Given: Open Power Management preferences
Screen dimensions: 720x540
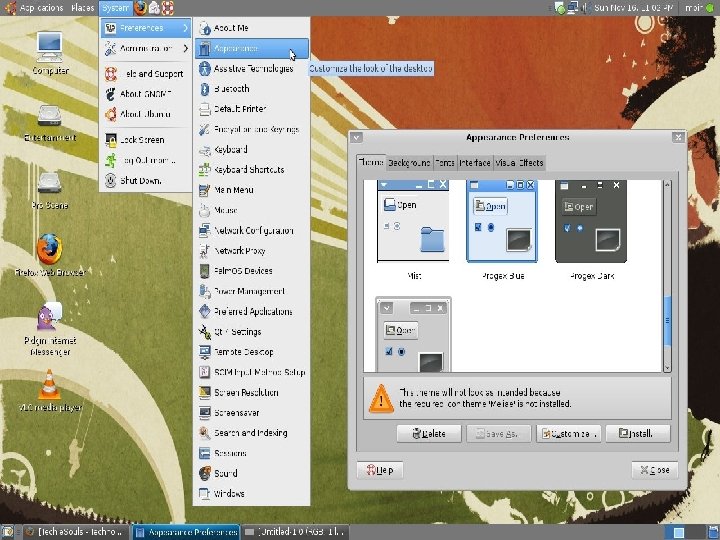Looking at the screenshot, I should 252,291.
